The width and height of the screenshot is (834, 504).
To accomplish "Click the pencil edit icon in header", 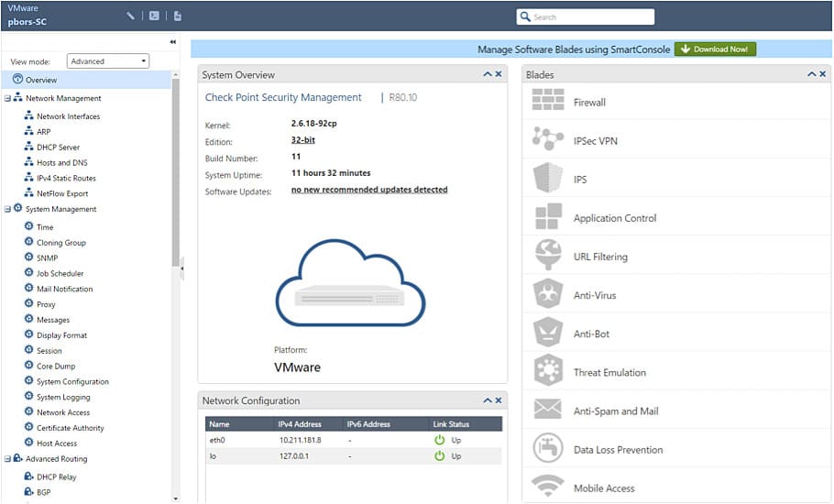I will tap(130, 16).
